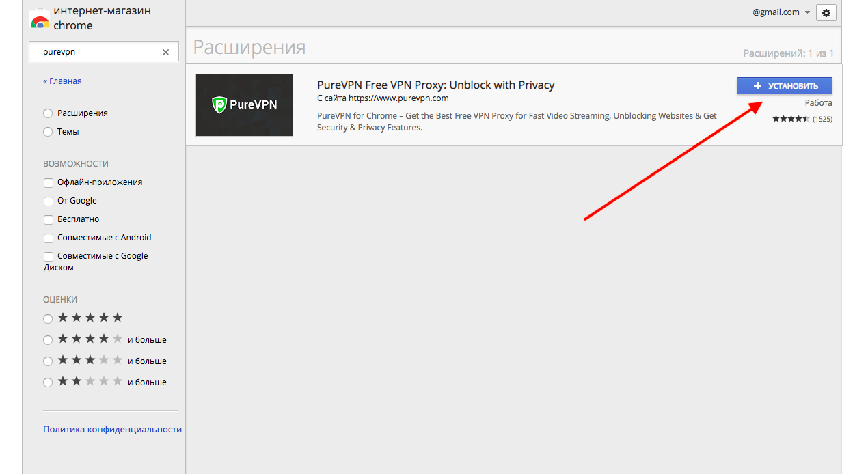Open the @gmail.com account dropdown
Image resolution: width=868 pixels, height=474 pixels.
pos(781,12)
